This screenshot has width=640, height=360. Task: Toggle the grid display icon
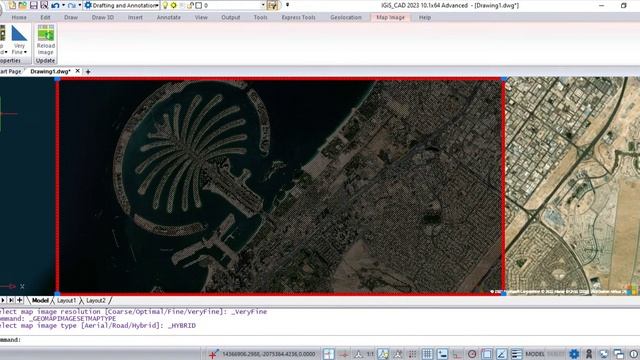[x=427, y=354]
